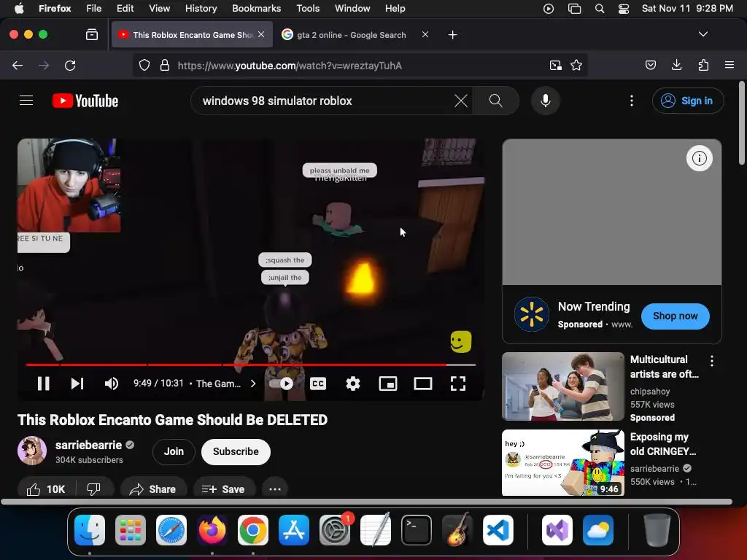Click the page vertical scrollbar

coord(741,122)
